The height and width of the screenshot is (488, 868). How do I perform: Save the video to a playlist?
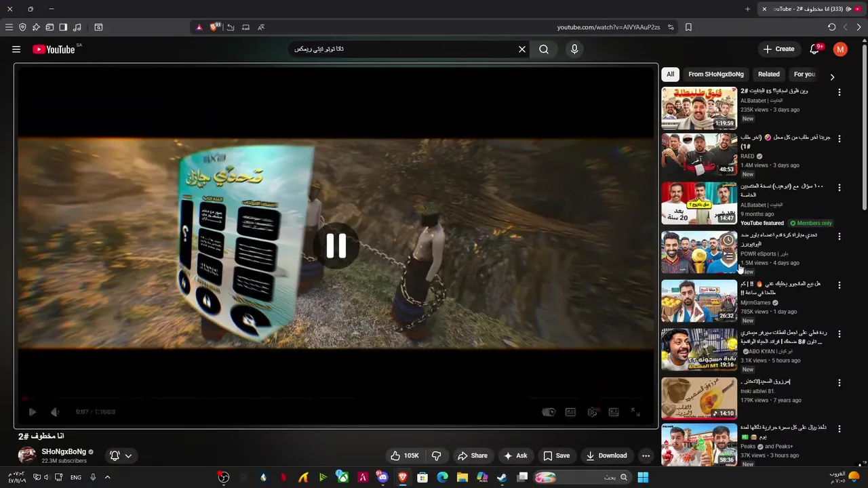point(557,455)
